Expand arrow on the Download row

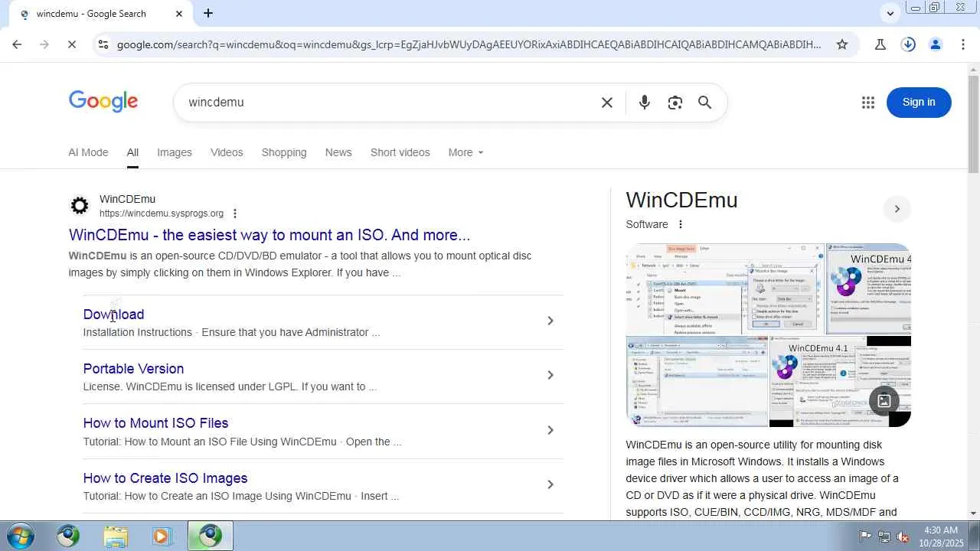coord(550,321)
